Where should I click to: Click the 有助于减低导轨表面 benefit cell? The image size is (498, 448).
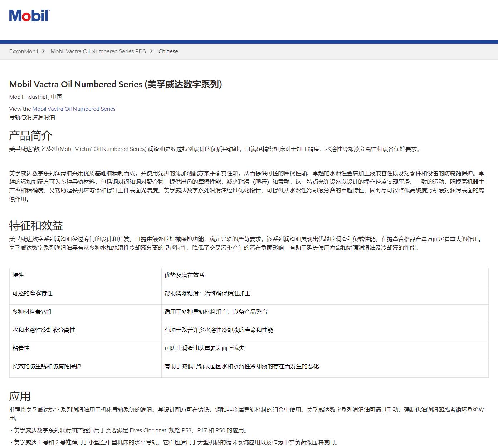tap(325, 368)
